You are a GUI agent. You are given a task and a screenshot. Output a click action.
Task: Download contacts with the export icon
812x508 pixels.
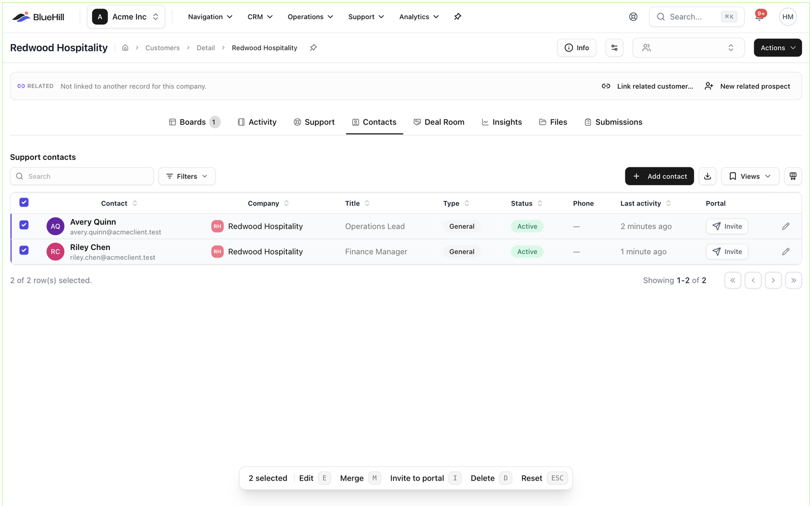tap(708, 176)
